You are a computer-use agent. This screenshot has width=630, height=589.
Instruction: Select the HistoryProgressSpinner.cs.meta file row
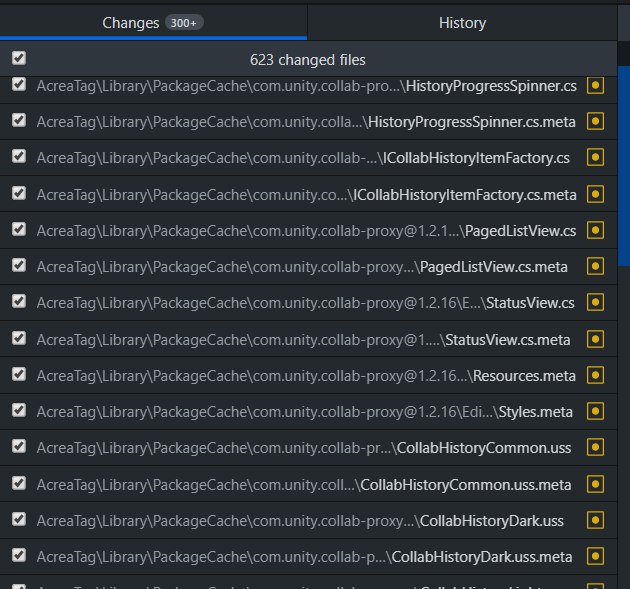point(308,122)
